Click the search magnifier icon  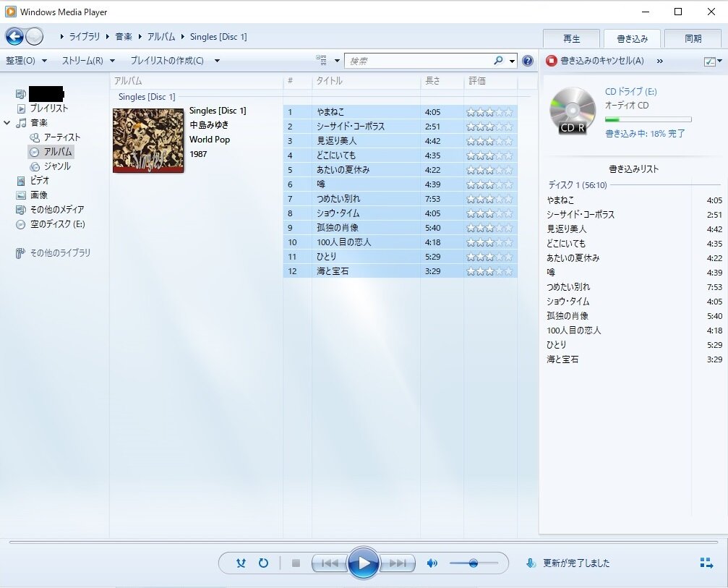tap(498, 60)
